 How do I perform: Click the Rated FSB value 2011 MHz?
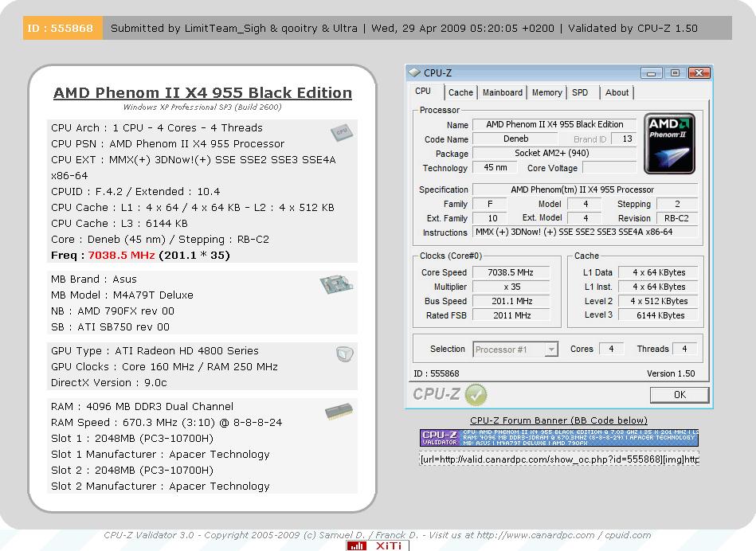tap(511, 315)
